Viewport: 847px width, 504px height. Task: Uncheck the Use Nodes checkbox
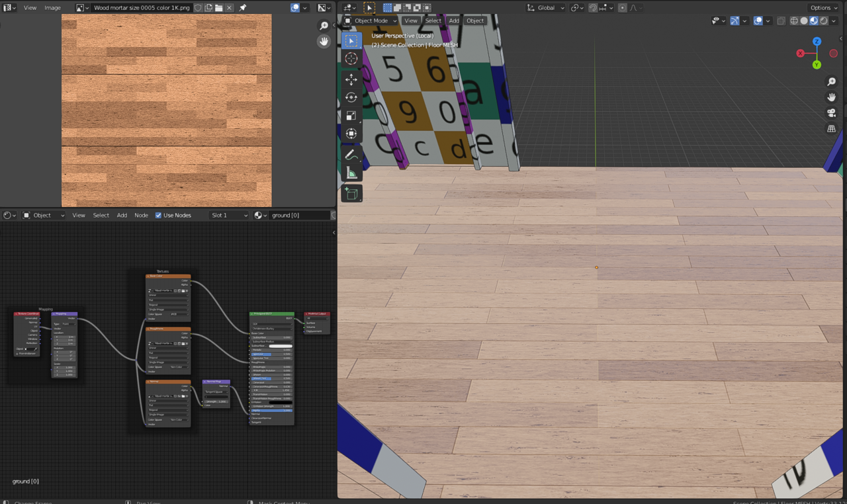tap(158, 215)
